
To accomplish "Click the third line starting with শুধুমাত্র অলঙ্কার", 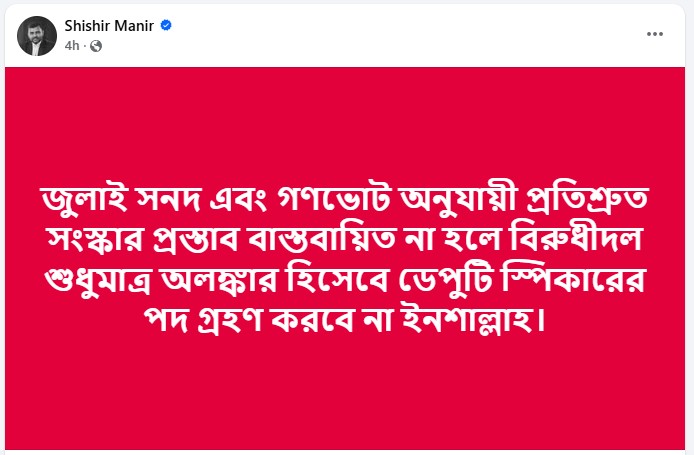I will [346, 281].
